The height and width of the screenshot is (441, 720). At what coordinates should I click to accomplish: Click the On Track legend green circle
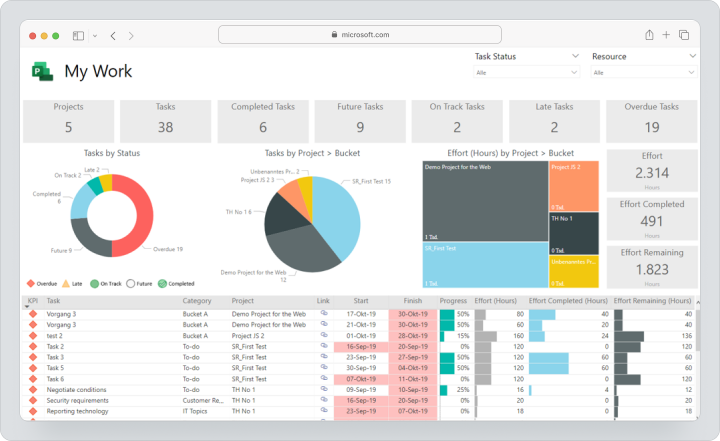[94, 283]
